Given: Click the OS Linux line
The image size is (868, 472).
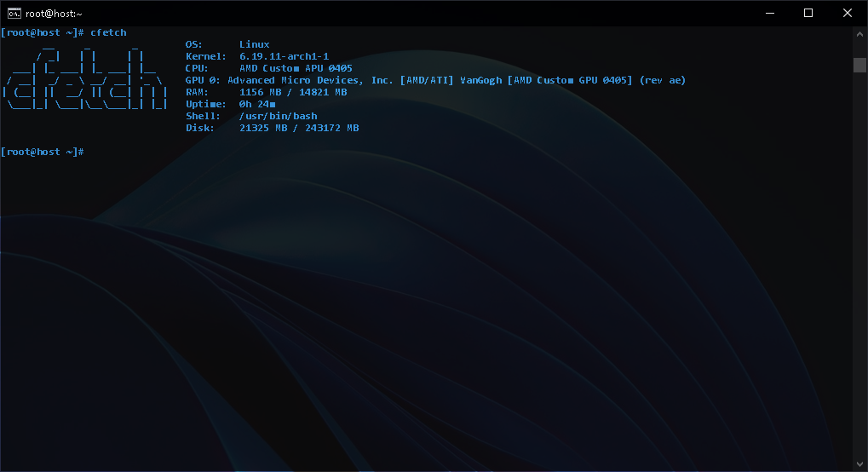Looking at the screenshot, I should pyautogui.click(x=227, y=44).
